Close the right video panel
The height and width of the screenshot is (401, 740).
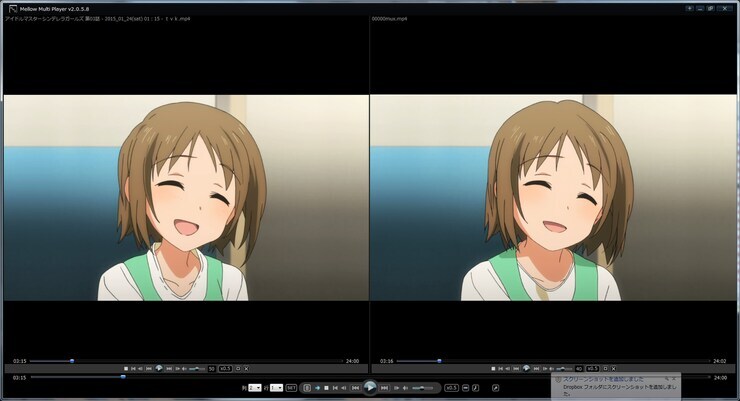[614, 368]
